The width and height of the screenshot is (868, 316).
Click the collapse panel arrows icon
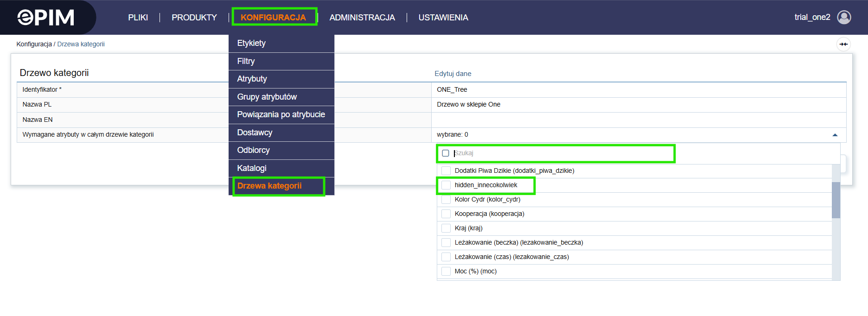tap(843, 44)
